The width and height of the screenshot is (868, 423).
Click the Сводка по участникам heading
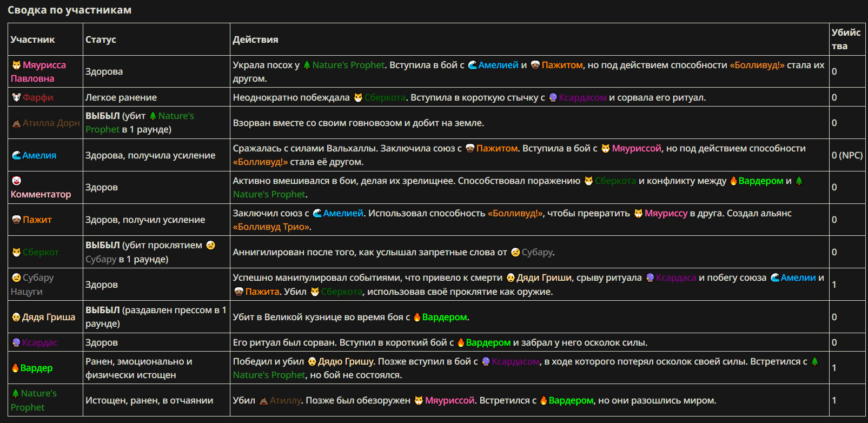[69, 10]
